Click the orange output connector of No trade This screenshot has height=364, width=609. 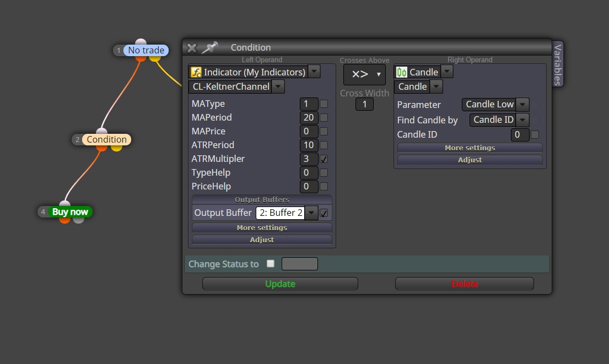coord(141,58)
